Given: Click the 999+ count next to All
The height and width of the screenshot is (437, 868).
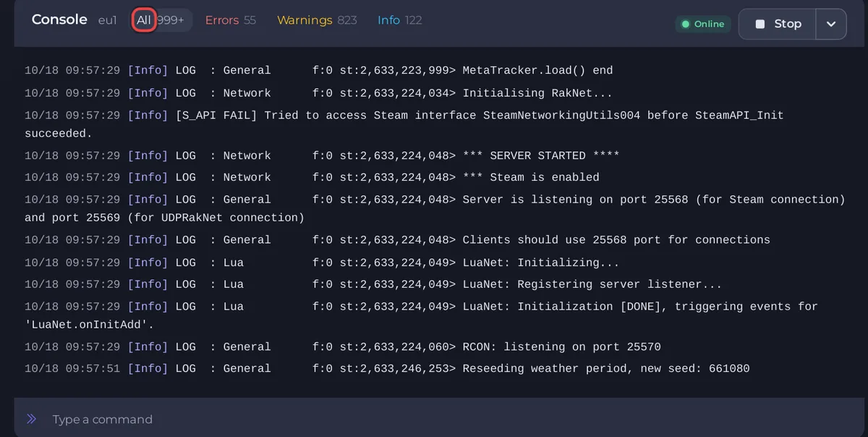Looking at the screenshot, I should click(171, 20).
